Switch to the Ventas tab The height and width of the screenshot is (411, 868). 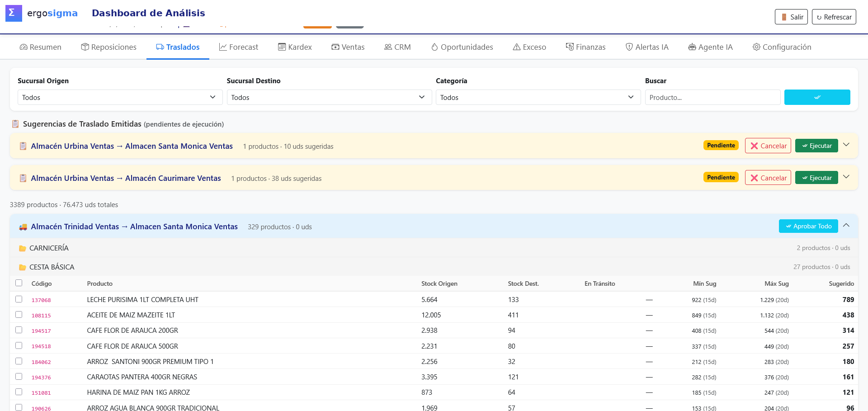tap(348, 47)
